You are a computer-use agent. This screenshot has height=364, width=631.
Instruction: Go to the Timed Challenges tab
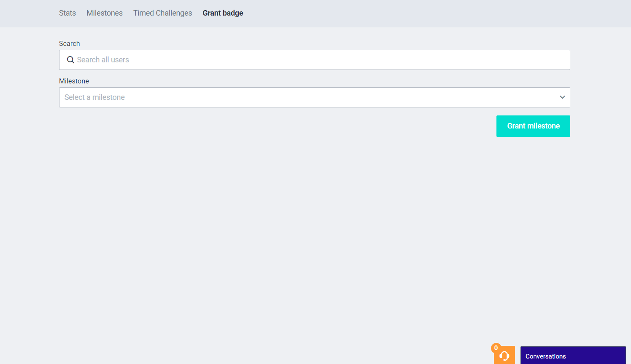coord(162,13)
